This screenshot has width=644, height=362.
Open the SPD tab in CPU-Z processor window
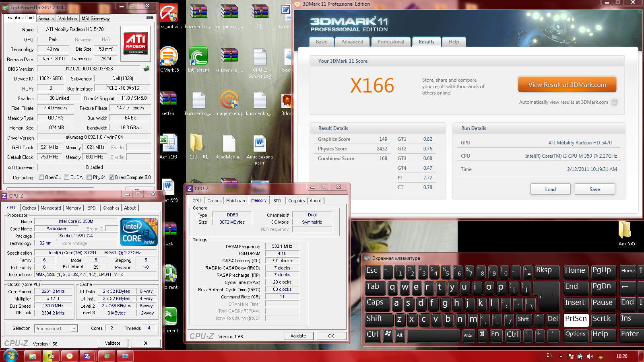(x=92, y=208)
